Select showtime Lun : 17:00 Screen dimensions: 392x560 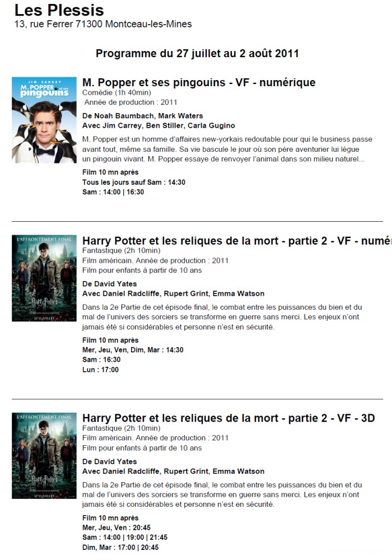(100, 370)
